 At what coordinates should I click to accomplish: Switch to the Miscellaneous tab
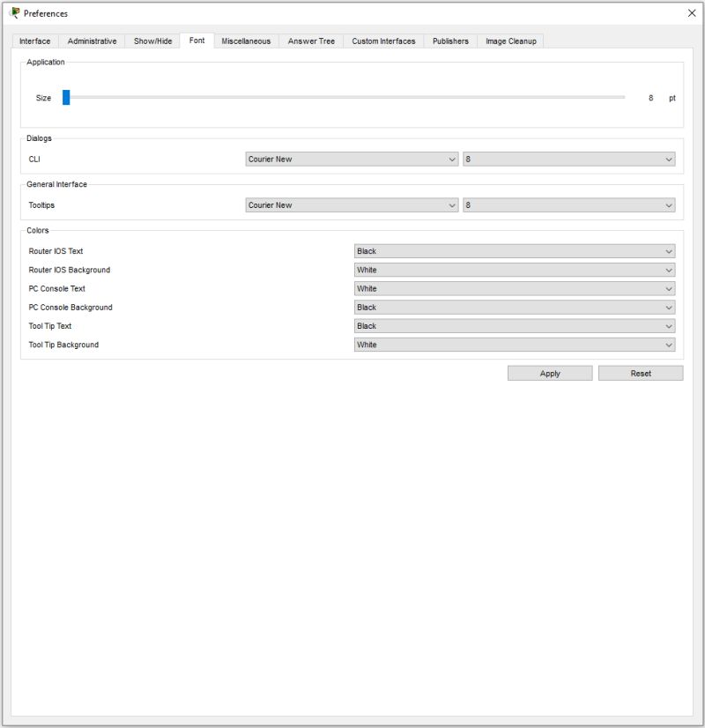pyautogui.click(x=244, y=41)
